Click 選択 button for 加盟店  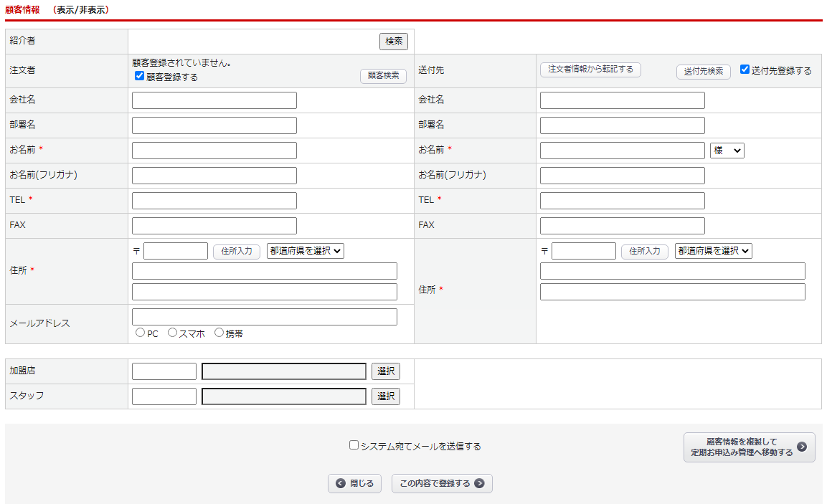tap(386, 371)
